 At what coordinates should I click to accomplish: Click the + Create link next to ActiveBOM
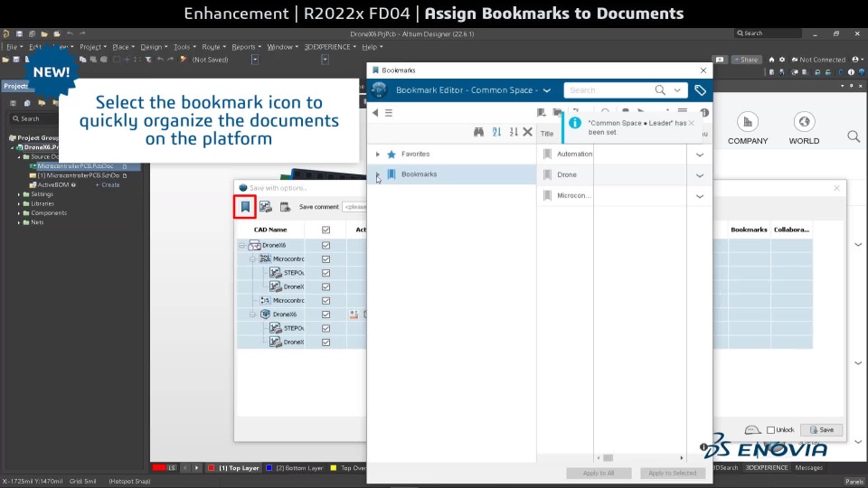click(108, 184)
